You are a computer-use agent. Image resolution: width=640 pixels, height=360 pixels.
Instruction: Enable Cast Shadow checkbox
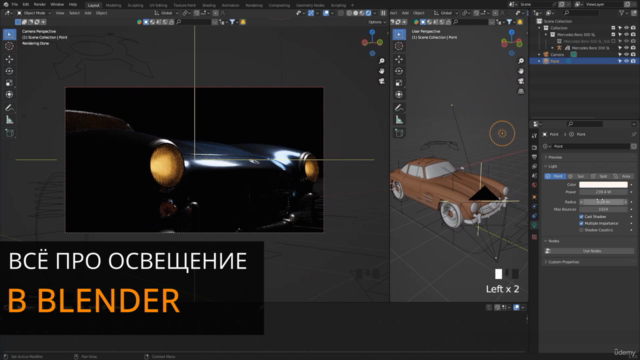tap(581, 217)
